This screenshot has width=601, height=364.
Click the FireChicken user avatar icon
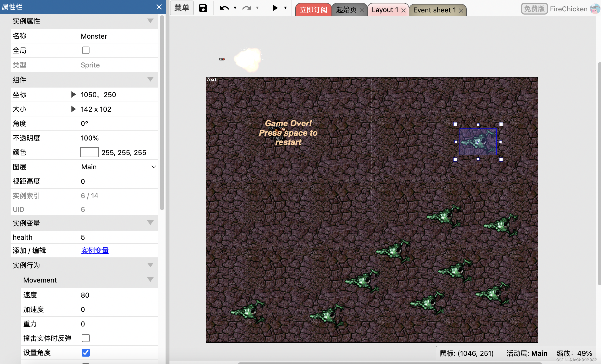(595, 9)
